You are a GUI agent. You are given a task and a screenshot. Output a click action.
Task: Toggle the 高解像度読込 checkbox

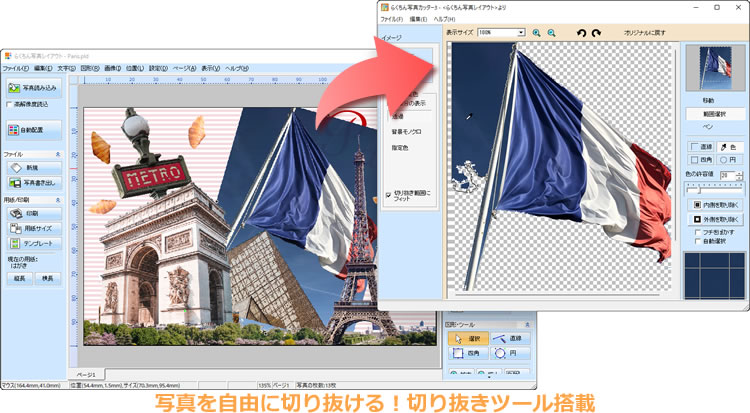pyautogui.click(x=9, y=104)
